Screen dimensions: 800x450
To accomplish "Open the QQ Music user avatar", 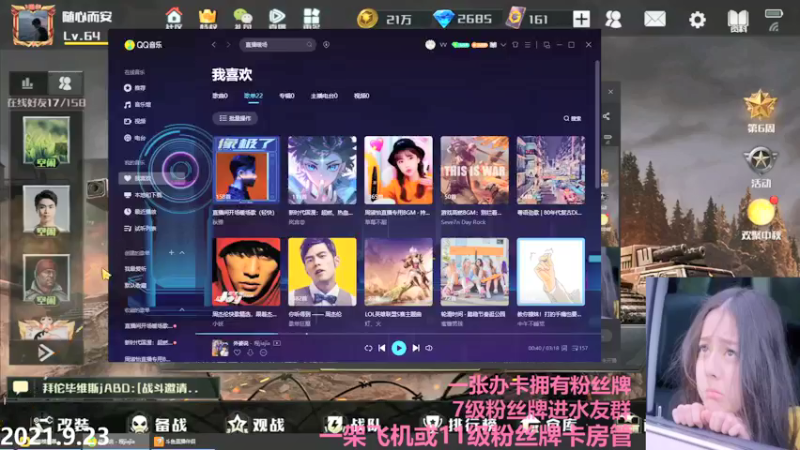I will [x=430, y=45].
